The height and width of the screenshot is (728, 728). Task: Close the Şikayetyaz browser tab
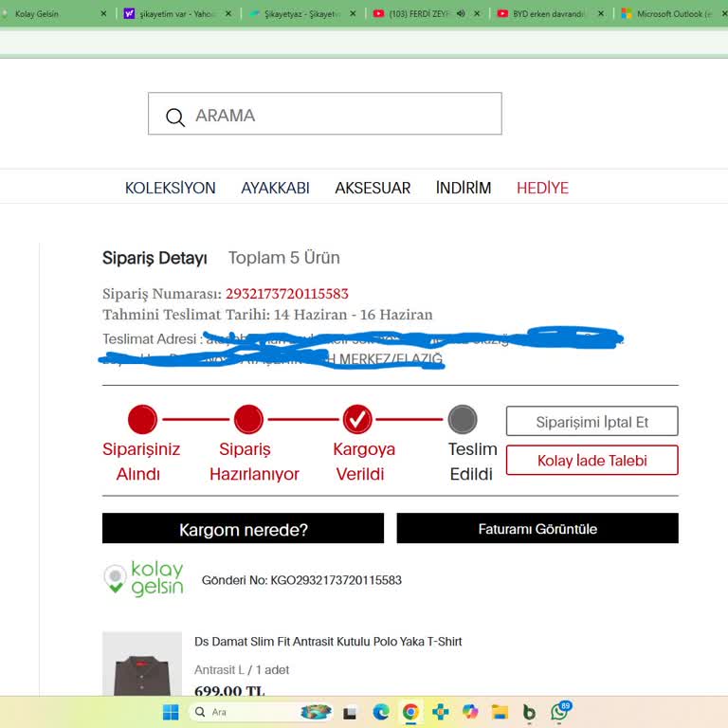click(353, 14)
